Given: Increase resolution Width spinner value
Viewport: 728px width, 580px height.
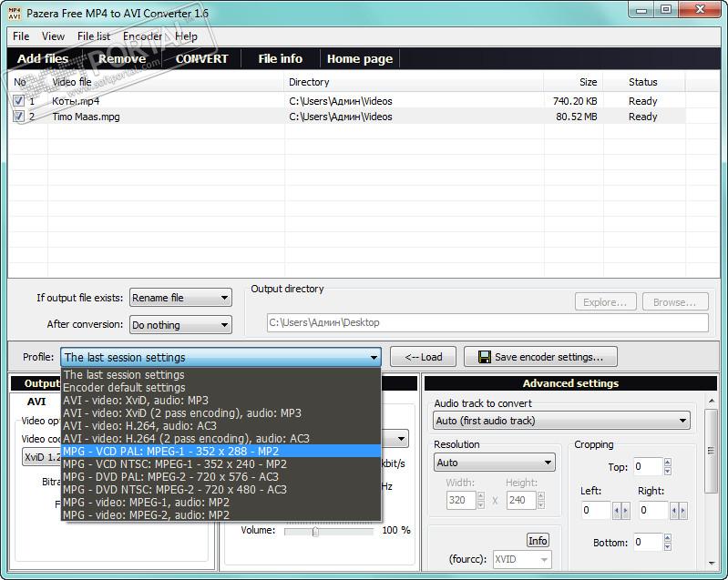Looking at the screenshot, I should pyautogui.click(x=480, y=495).
